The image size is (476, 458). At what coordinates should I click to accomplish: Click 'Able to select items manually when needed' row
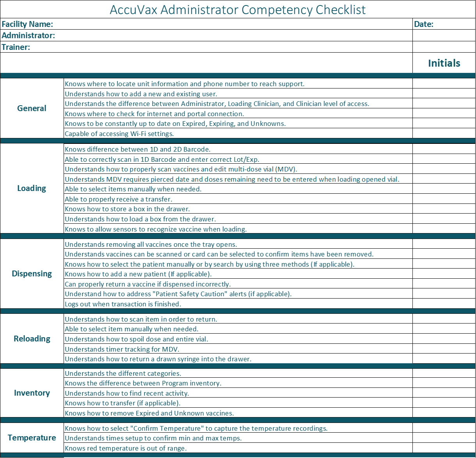(x=238, y=189)
